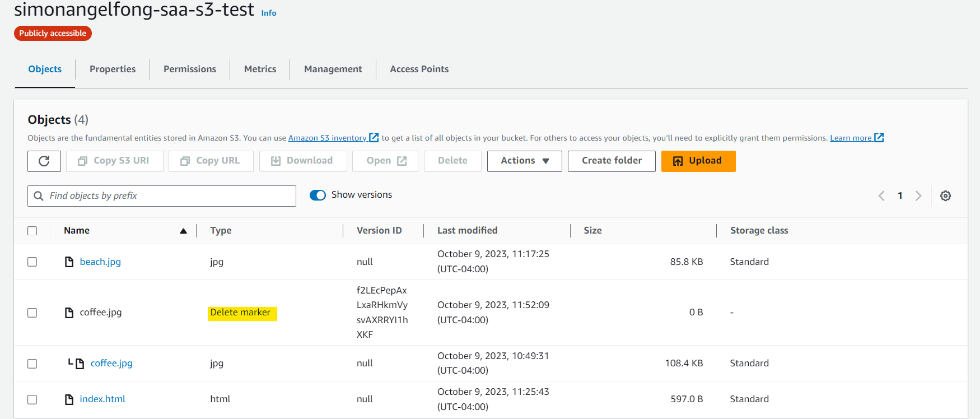Select checkbox for coffee.jpg 108.4 KB version

pyautogui.click(x=32, y=364)
